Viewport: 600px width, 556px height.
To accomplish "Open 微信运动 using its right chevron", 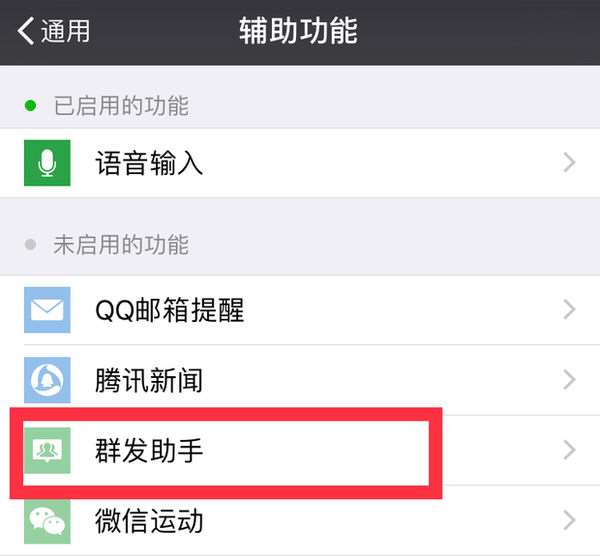I will tap(569, 521).
